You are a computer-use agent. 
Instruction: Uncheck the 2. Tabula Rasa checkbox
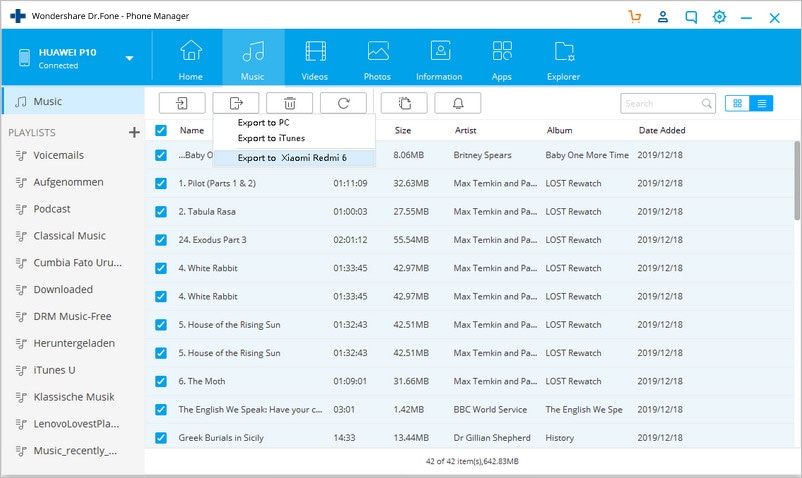point(161,212)
